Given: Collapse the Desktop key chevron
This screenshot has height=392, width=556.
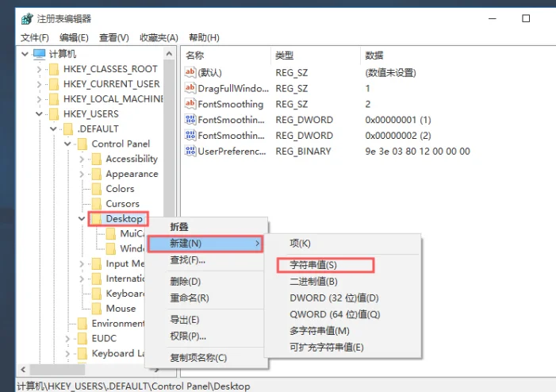Looking at the screenshot, I should pyautogui.click(x=82, y=218).
